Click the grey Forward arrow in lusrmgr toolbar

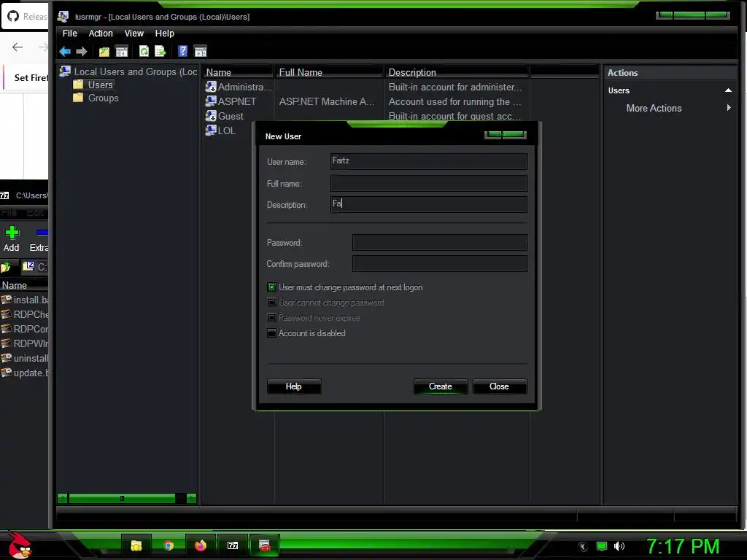point(82,52)
